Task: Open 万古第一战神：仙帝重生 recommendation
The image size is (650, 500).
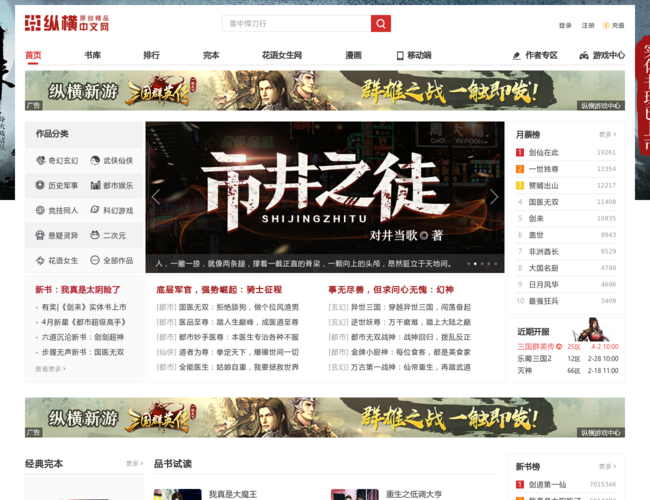Action: (410, 367)
